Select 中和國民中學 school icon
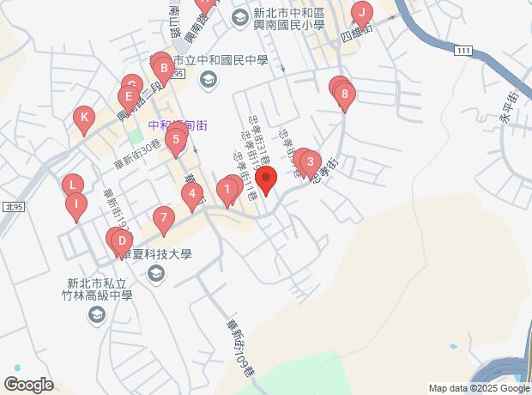 (209, 80)
